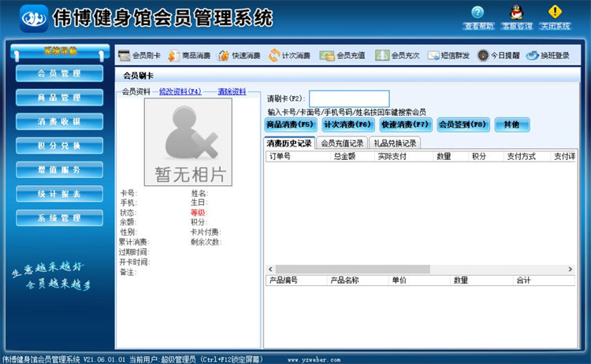This screenshot has height=364, width=591.
Task: Click the red 等级 label
Action: [x=199, y=213]
